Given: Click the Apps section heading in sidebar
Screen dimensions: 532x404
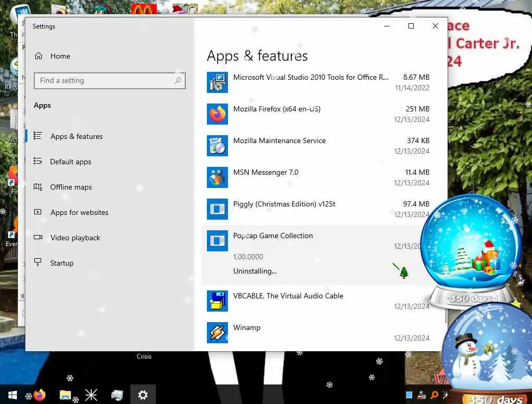Looking at the screenshot, I should [42, 106].
